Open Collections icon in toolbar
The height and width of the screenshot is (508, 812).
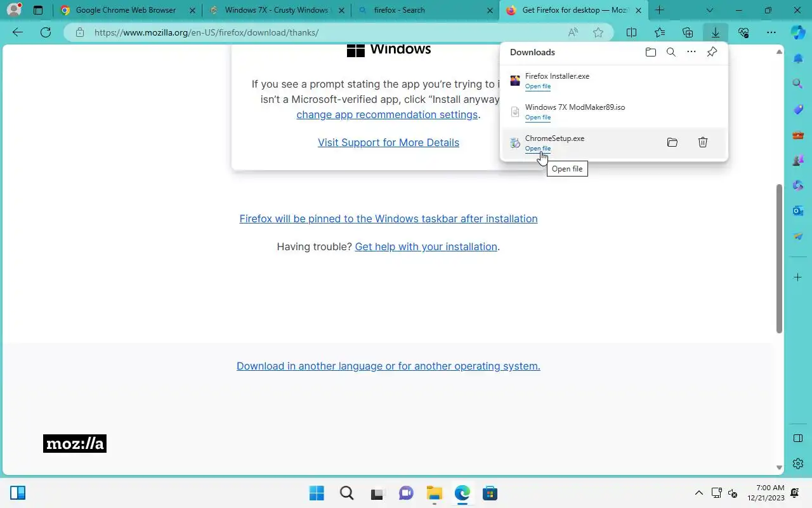pos(688,32)
